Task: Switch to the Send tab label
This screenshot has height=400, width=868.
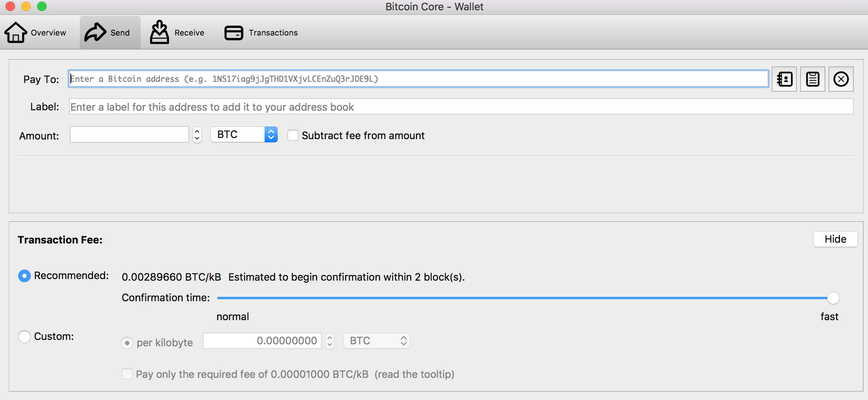Action: coord(120,33)
